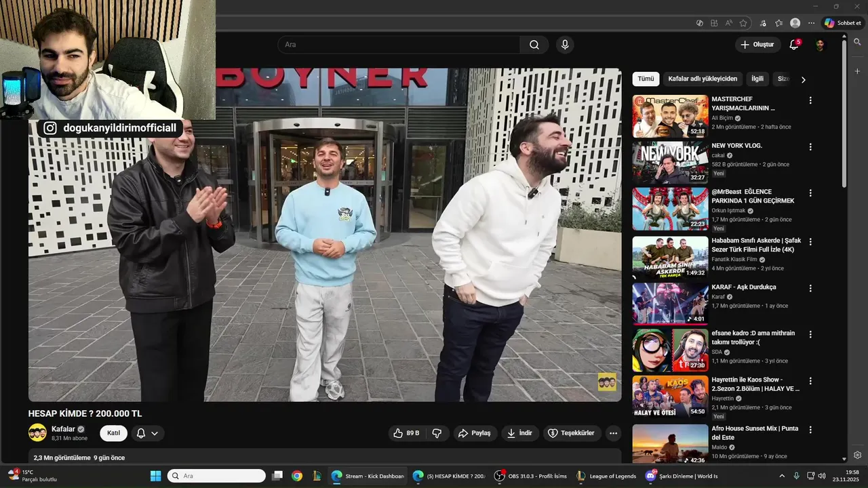
Task: Open more actions ellipsis under video
Action: click(x=614, y=433)
